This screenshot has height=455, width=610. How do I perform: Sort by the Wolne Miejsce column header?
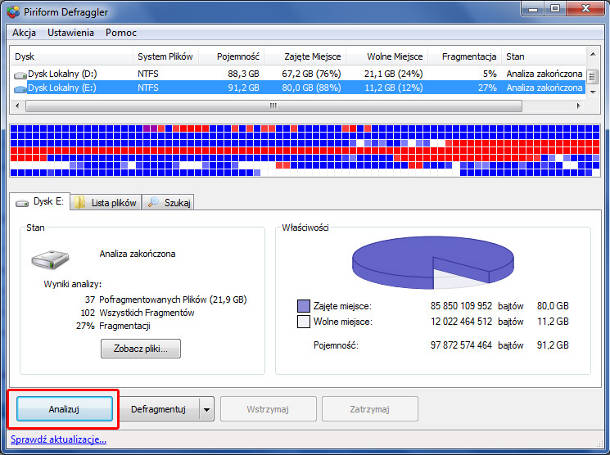[387, 56]
